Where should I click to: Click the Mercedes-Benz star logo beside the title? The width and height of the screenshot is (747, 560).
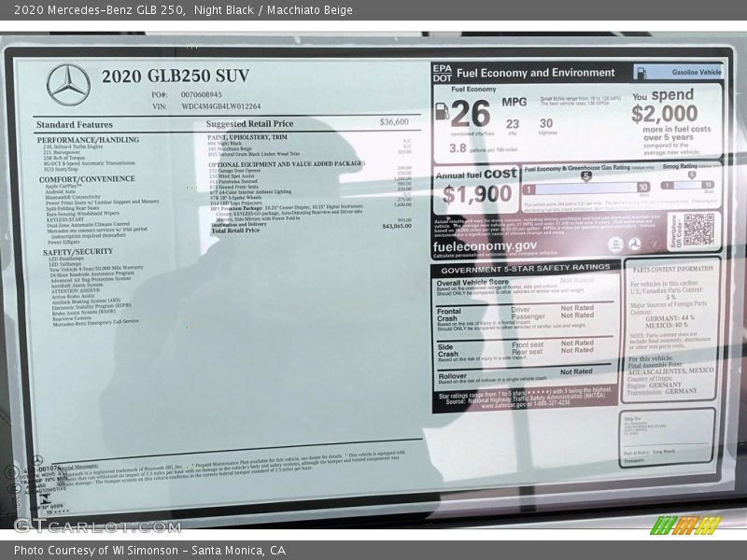tap(68, 85)
